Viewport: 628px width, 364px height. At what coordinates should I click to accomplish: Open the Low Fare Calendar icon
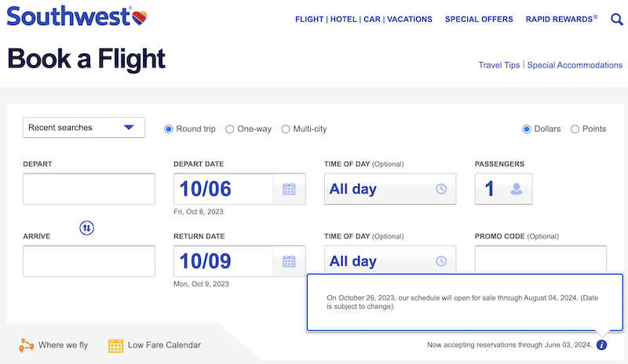tap(115, 345)
